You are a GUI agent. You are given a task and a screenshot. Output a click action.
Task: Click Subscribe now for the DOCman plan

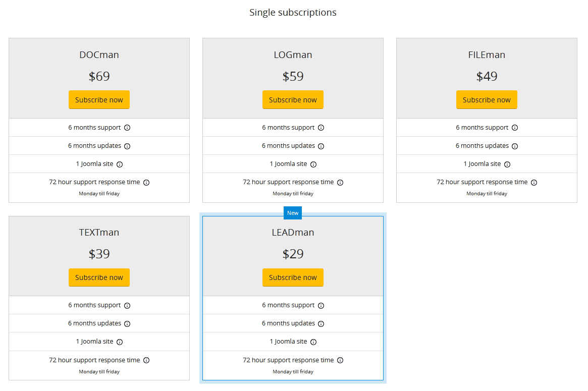click(99, 99)
